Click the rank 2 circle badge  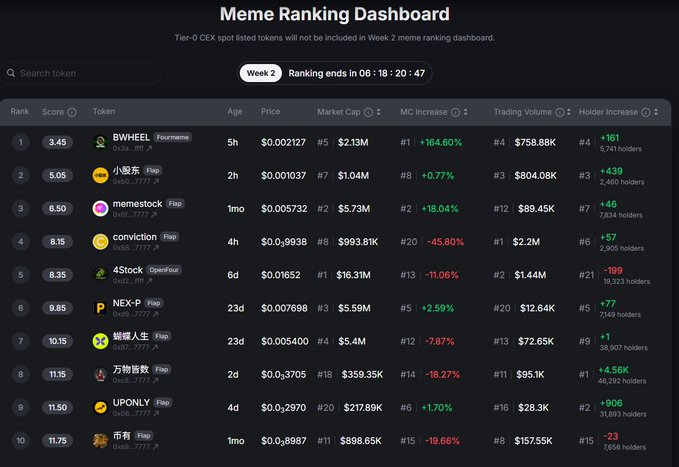click(20, 175)
